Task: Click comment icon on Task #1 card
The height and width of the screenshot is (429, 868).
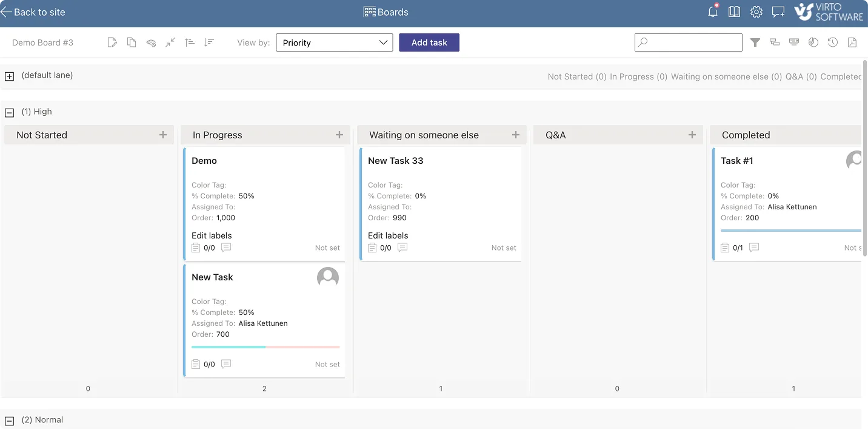Action: click(x=754, y=248)
